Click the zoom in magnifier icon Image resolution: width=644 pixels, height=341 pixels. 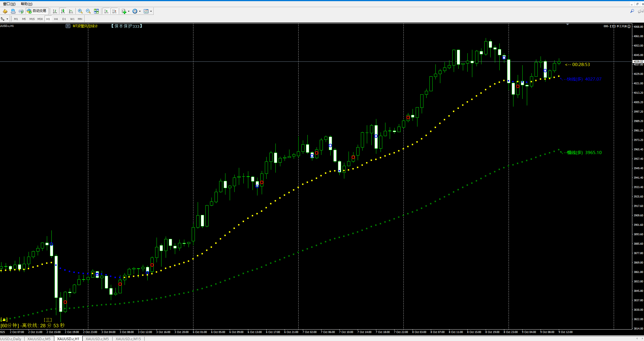point(80,11)
